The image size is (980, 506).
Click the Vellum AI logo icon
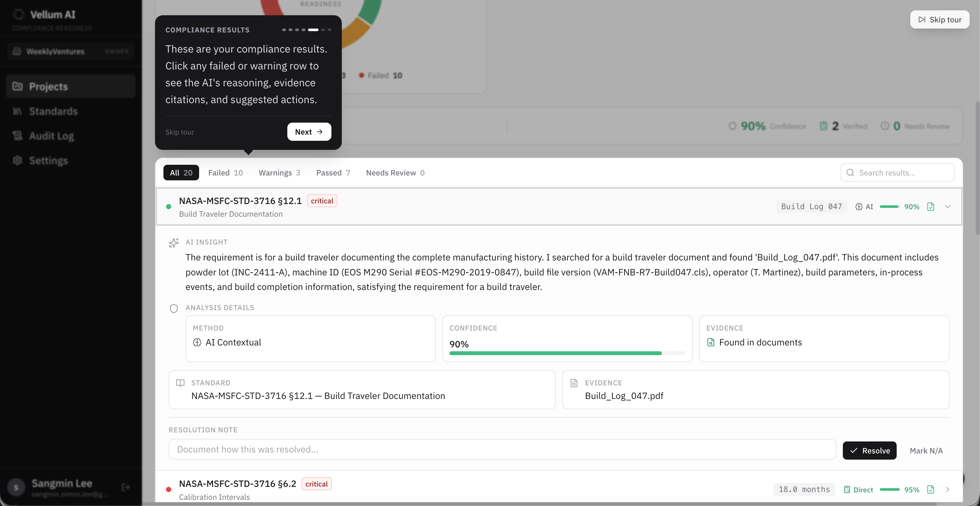point(18,15)
